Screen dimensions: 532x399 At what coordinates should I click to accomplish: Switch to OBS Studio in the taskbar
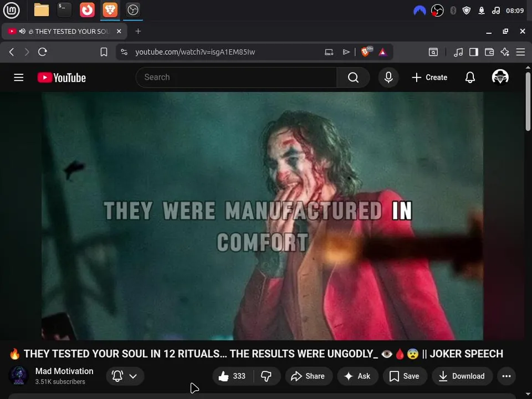[x=132, y=10]
